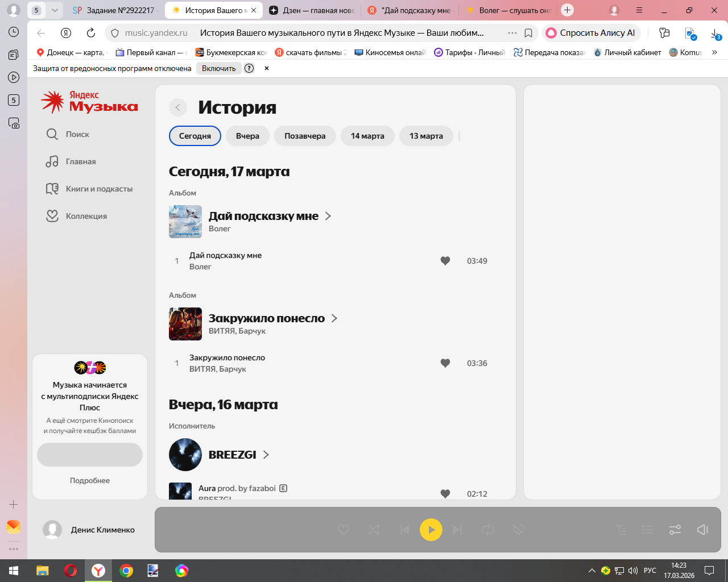Click the help question mark in protection bar
This screenshot has height=582, width=728.
tap(249, 68)
